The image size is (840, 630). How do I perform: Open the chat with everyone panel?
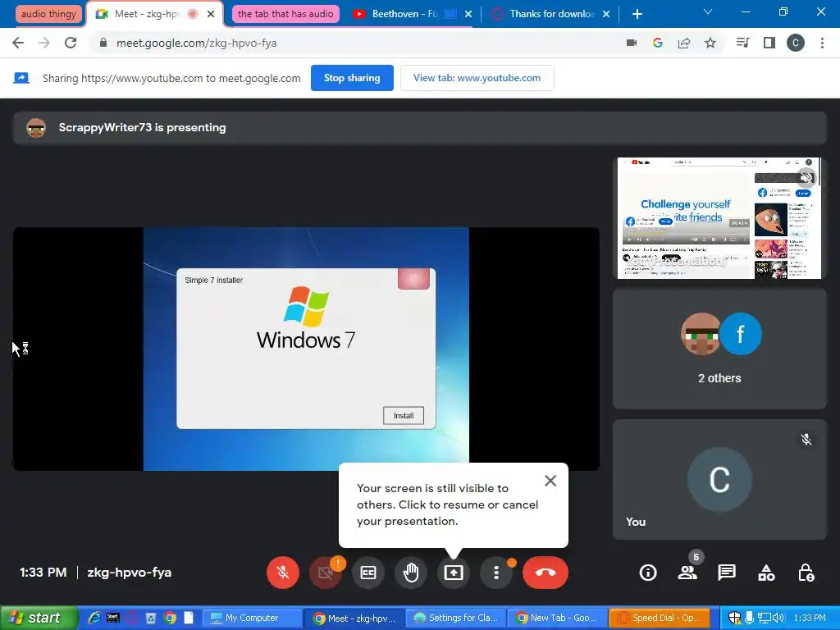[x=727, y=573]
